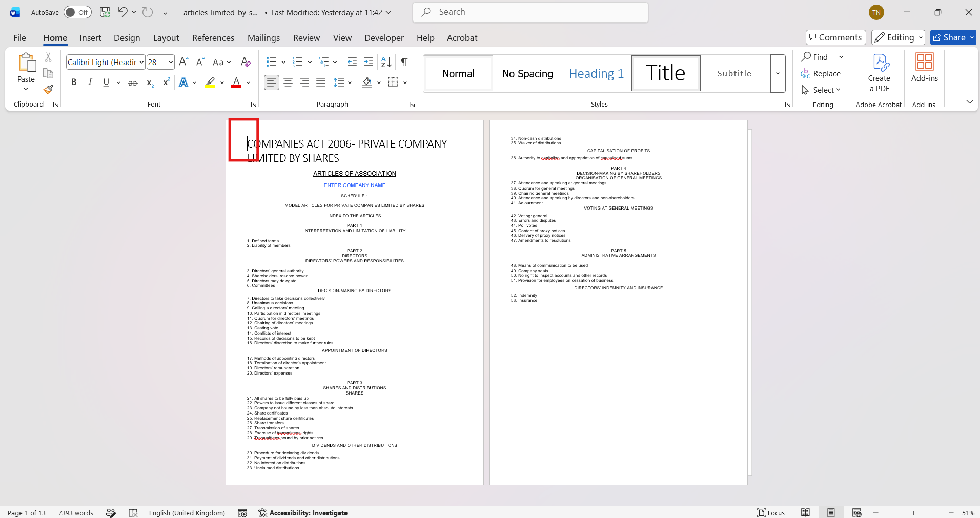Apply superscript formatting
The image size is (980, 518).
pos(166,82)
